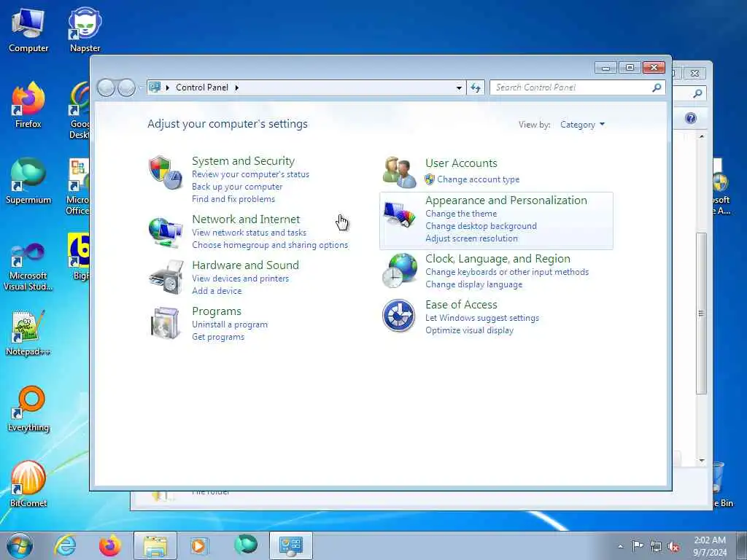Click Change display language
The width and height of the screenshot is (747, 560).
[x=474, y=284]
